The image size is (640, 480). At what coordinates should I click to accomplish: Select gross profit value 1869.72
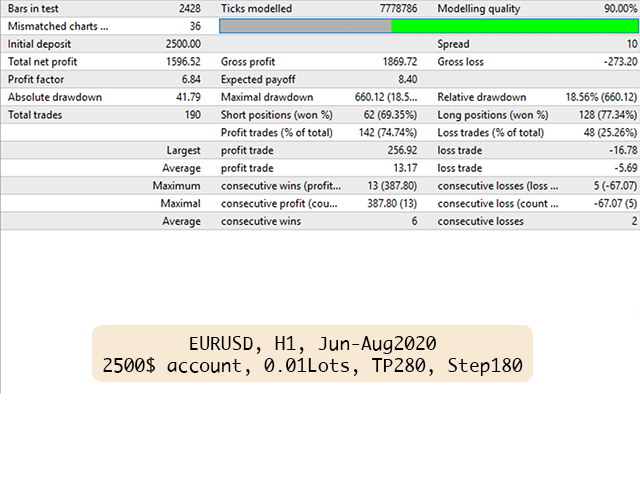(400, 62)
